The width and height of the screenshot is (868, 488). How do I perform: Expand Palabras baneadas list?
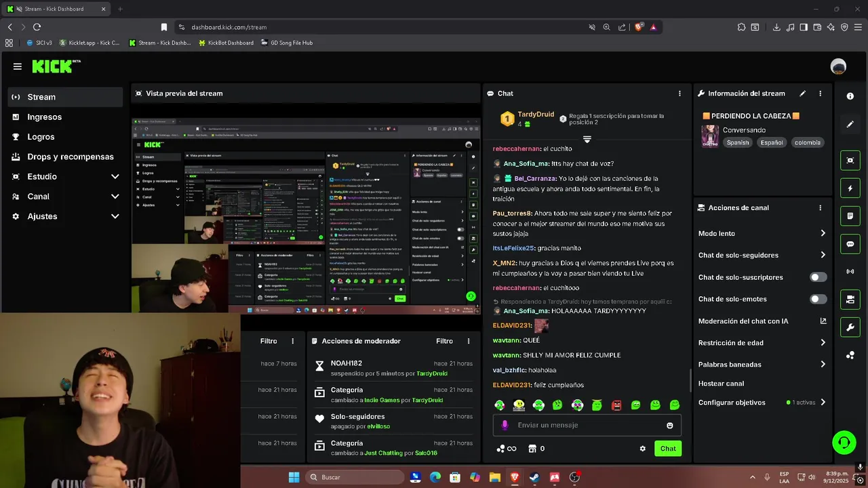coord(762,365)
